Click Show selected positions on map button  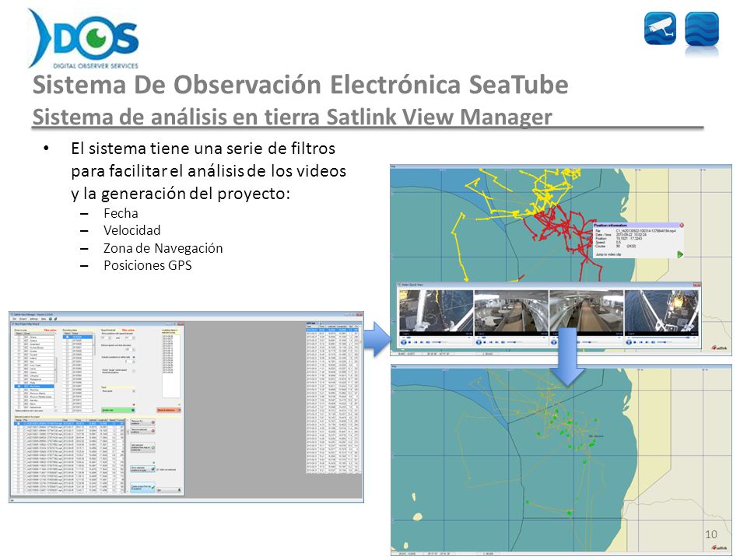(x=142, y=469)
